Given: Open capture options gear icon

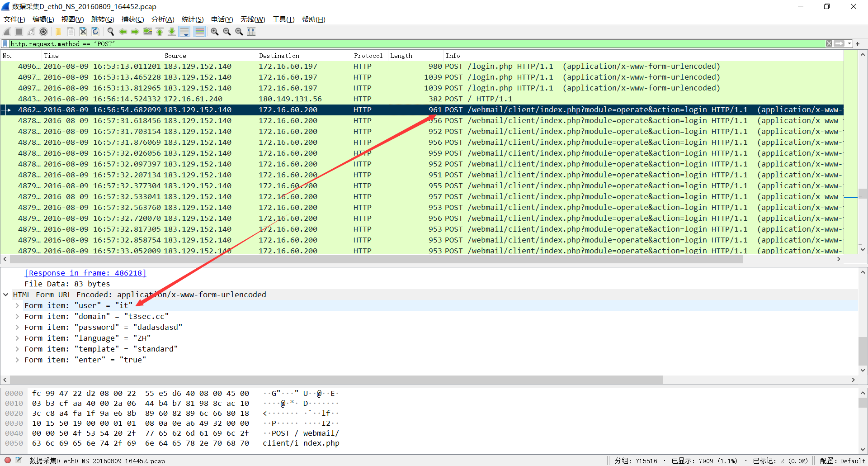Looking at the screenshot, I should pyautogui.click(x=43, y=32).
